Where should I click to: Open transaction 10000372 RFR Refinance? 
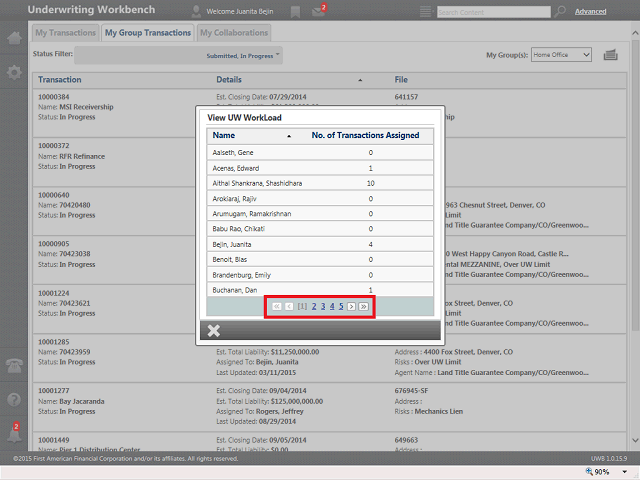coord(53,146)
